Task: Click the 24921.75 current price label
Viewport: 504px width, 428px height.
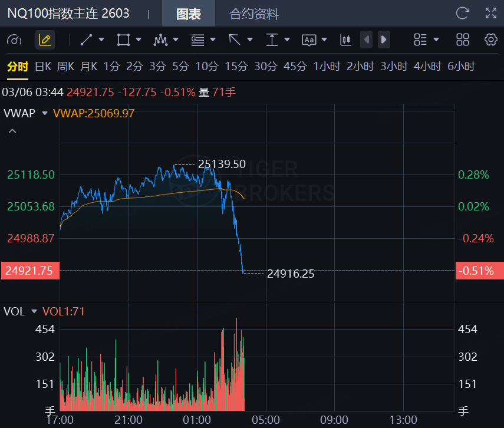Action: tap(29, 271)
